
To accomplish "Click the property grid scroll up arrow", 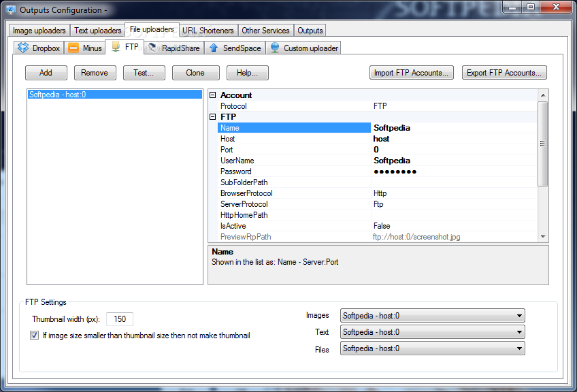I will point(543,95).
